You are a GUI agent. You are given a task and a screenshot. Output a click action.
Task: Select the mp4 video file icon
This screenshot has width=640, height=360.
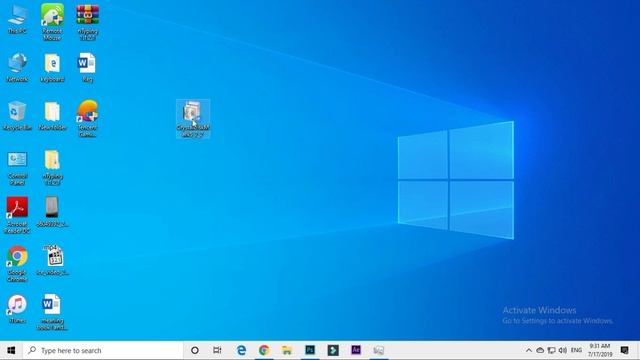[x=53, y=260]
